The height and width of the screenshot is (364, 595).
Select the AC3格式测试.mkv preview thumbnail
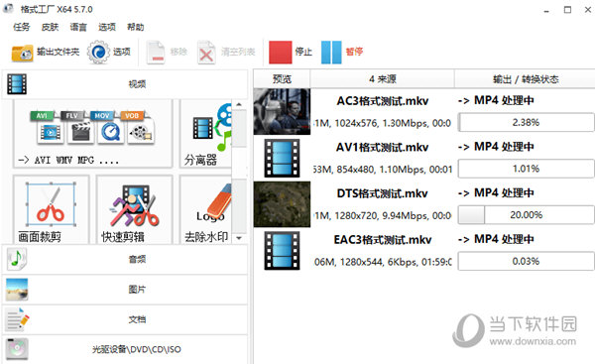click(282, 112)
